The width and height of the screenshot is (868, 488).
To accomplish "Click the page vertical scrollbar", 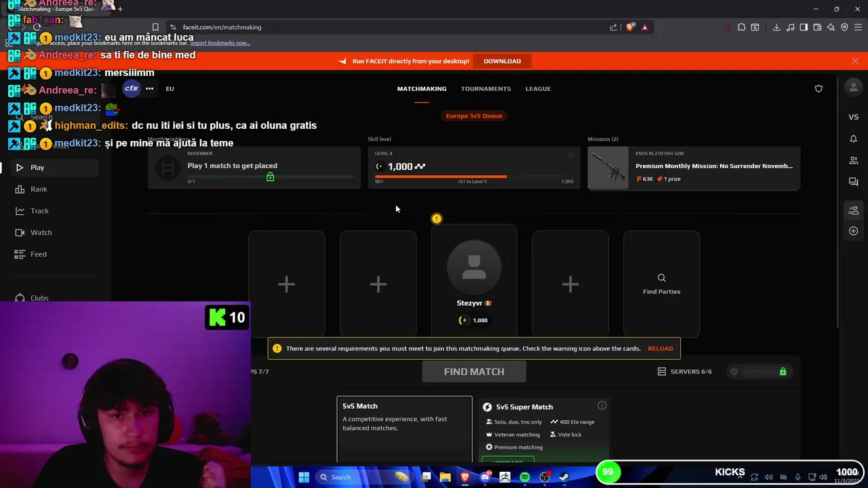I will tap(839, 202).
